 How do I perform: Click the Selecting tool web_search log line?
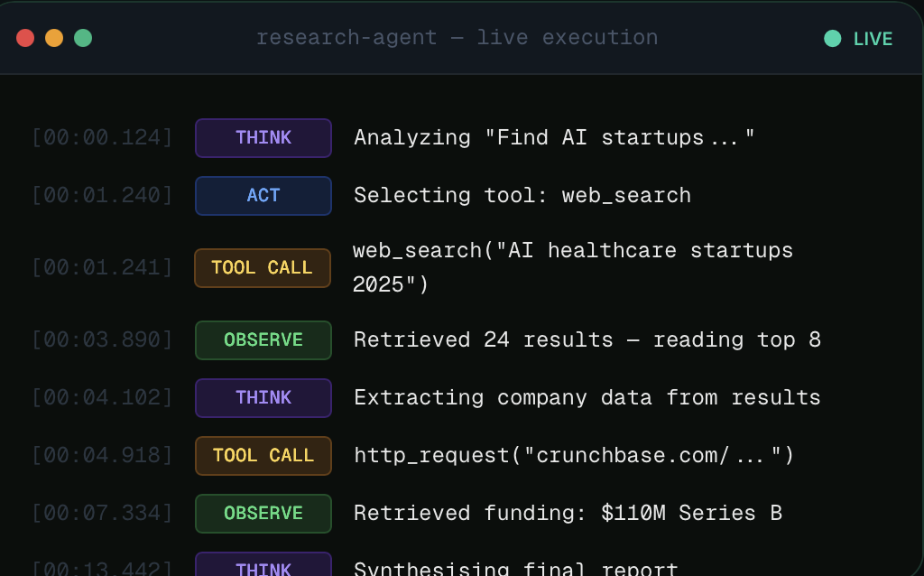point(522,195)
